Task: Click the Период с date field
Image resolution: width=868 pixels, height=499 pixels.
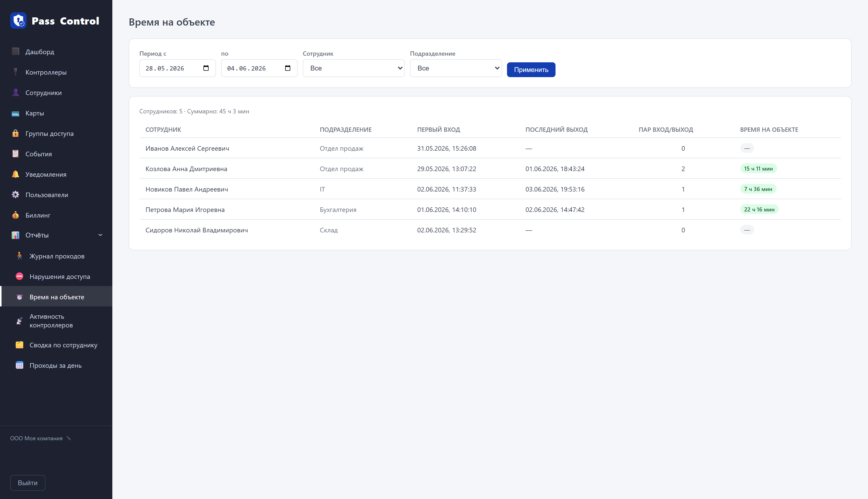Action: coord(177,68)
